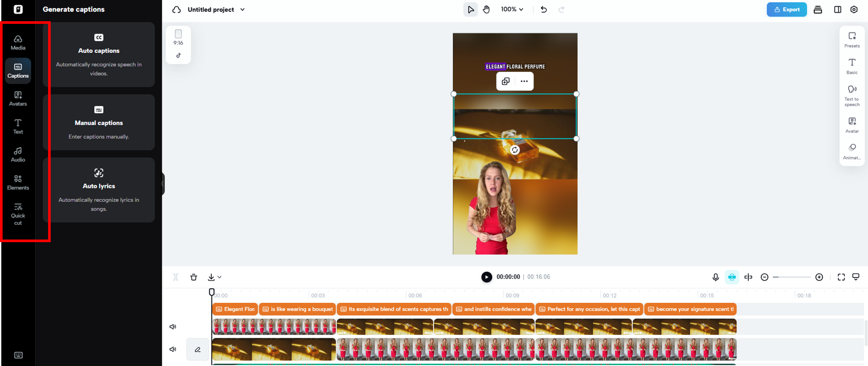
Task: Toggle timeline snapping magnet
Action: [x=732, y=277]
